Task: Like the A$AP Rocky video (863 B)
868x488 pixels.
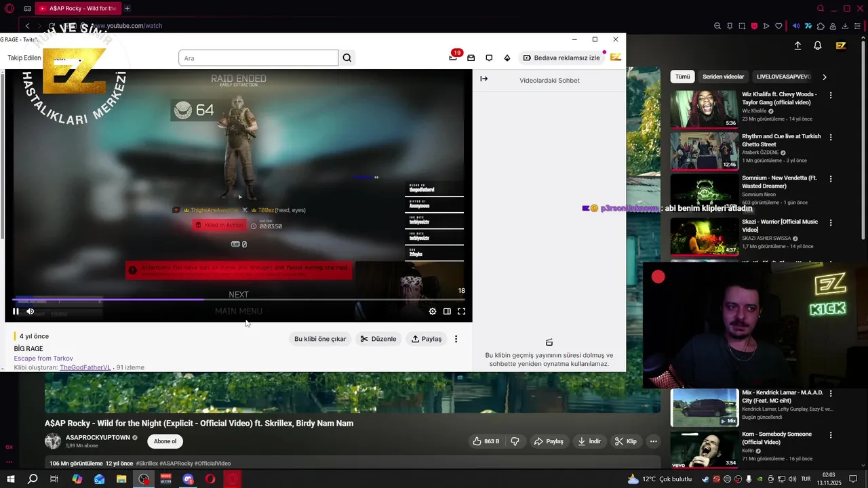Action: coord(486,441)
